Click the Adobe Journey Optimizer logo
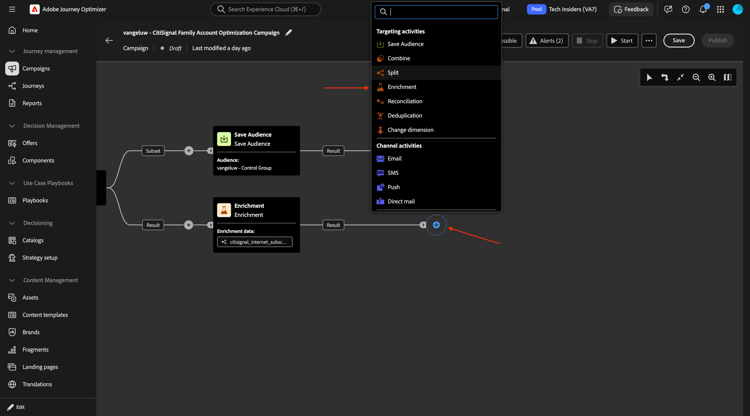The height and width of the screenshot is (416, 750). click(34, 9)
